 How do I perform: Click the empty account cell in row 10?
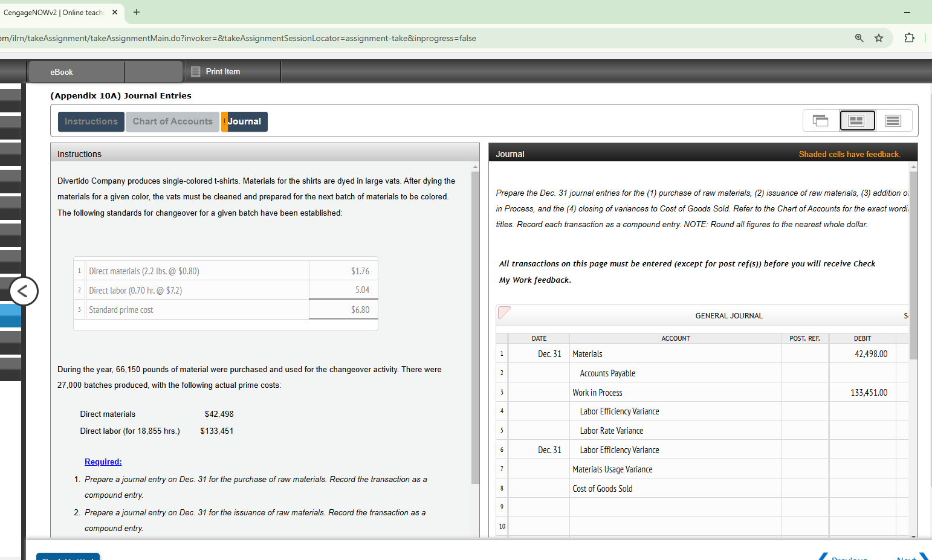tap(676, 527)
